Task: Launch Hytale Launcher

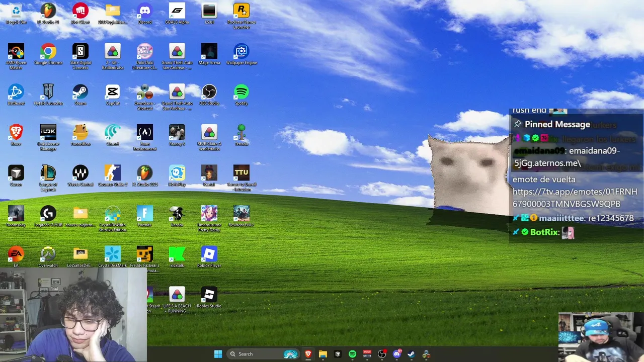Action: 48,95
